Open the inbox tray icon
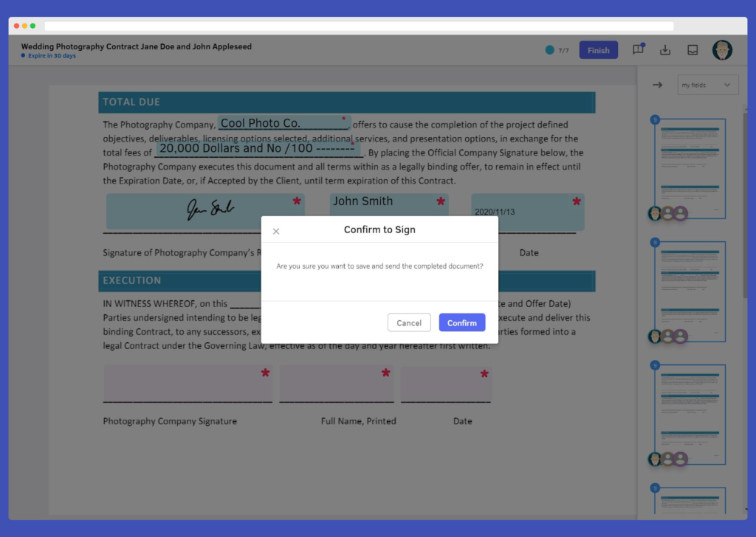756x537 pixels. point(693,49)
